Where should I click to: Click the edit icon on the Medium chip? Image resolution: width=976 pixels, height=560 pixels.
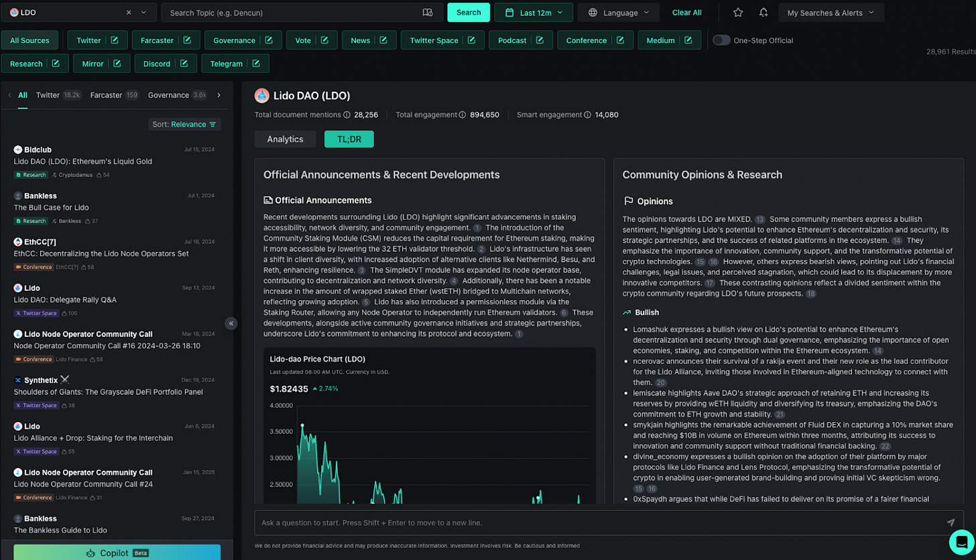pyautogui.click(x=688, y=40)
